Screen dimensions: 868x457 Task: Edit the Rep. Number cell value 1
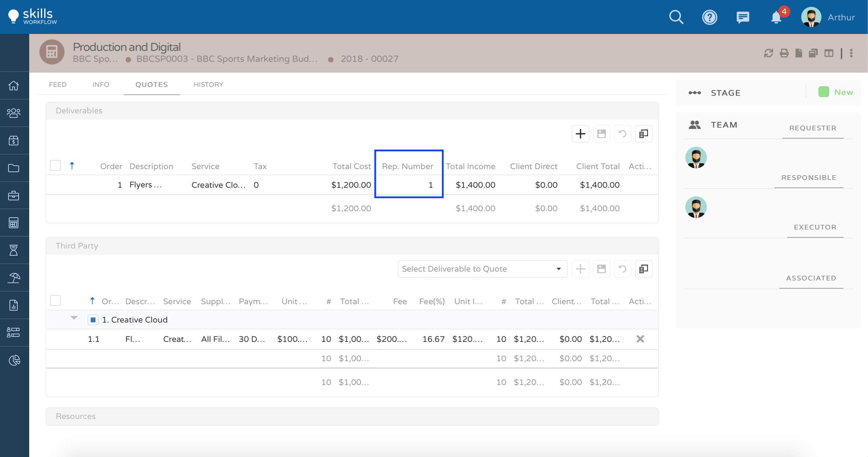[x=409, y=185]
